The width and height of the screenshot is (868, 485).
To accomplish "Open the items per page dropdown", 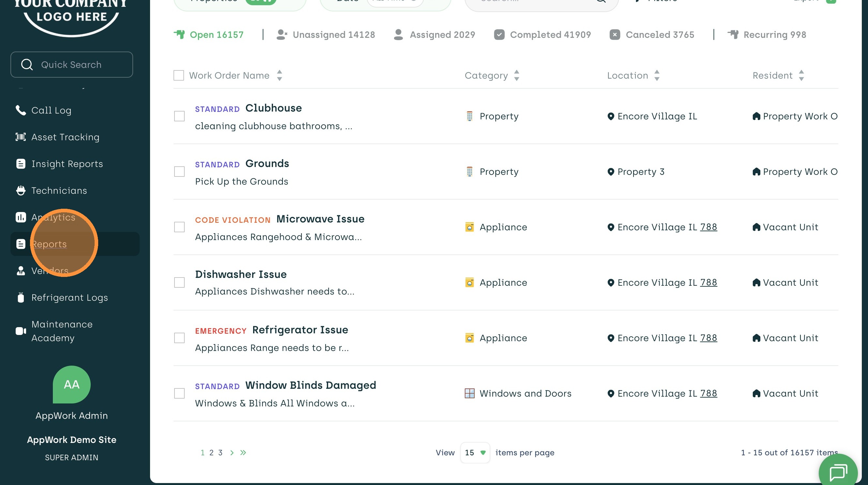I will pos(475,453).
